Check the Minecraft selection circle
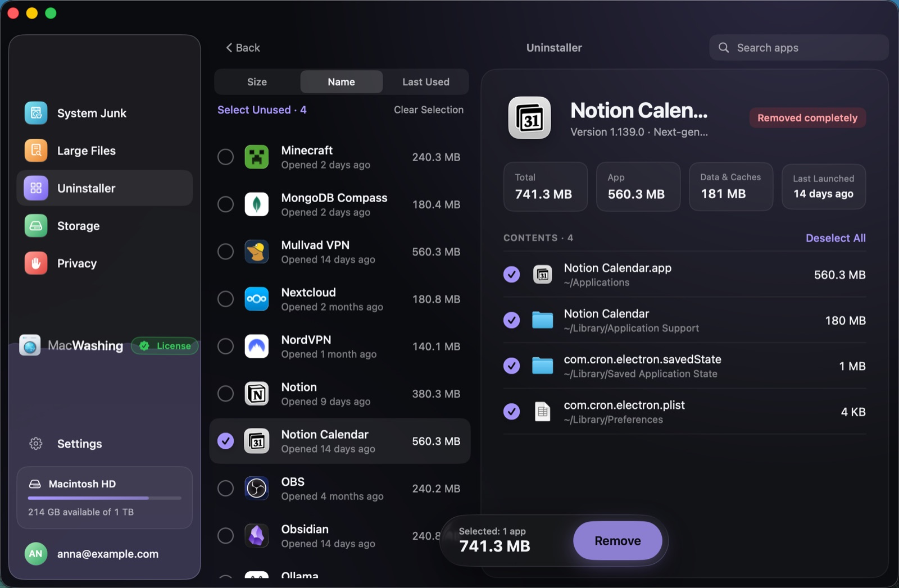Image resolution: width=899 pixels, height=588 pixels. (225, 157)
